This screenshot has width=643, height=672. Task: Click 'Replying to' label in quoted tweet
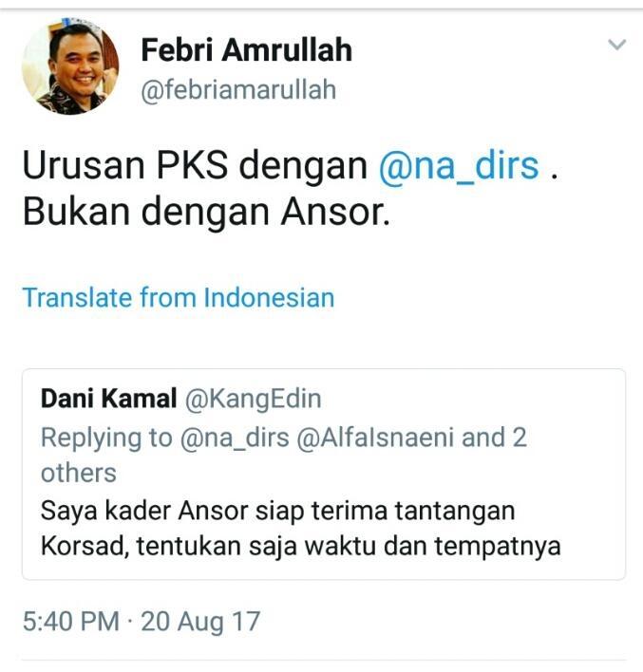(x=106, y=439)
